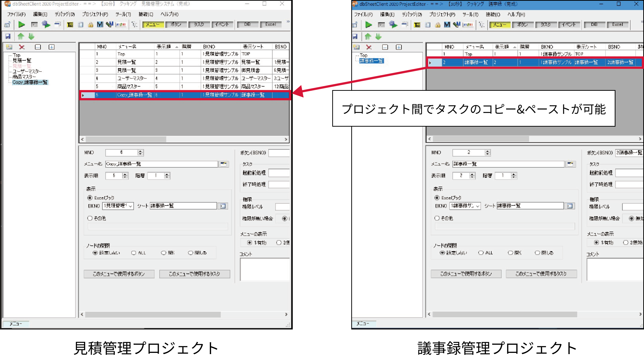Select 2:無効 menu display radio, right window
The height and width of the screenshot is (358, 644).
point(625,243)
